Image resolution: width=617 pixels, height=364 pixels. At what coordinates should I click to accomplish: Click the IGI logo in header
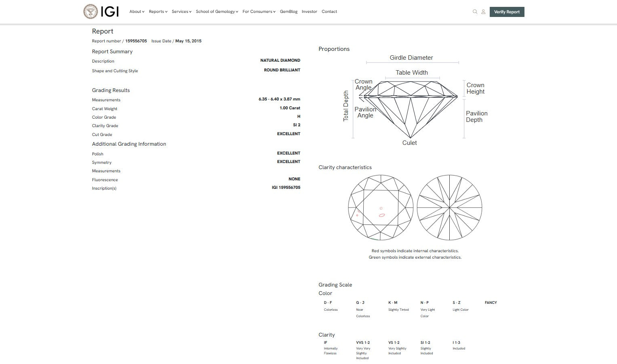coord(101,12)
